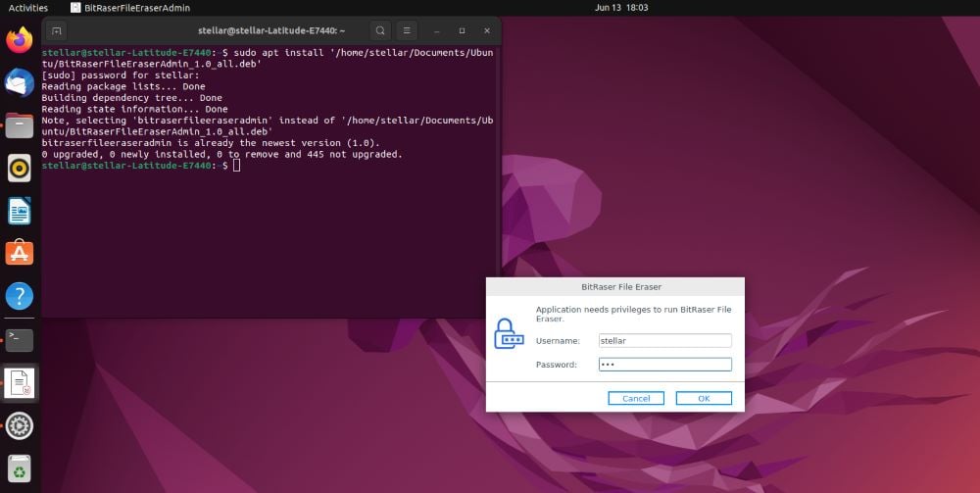
Task: Launch Thunderbird mail from the dock
Action: (x=20, y=82)
